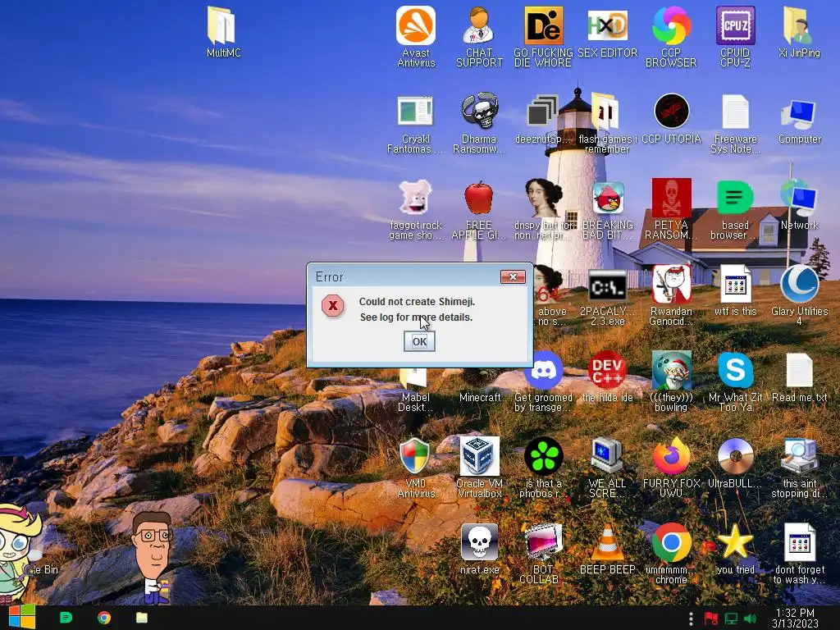The width and height of the screenshot is (840, 630).
Task: Show hidden tray icons three-dots button
Action: point(691,619)
